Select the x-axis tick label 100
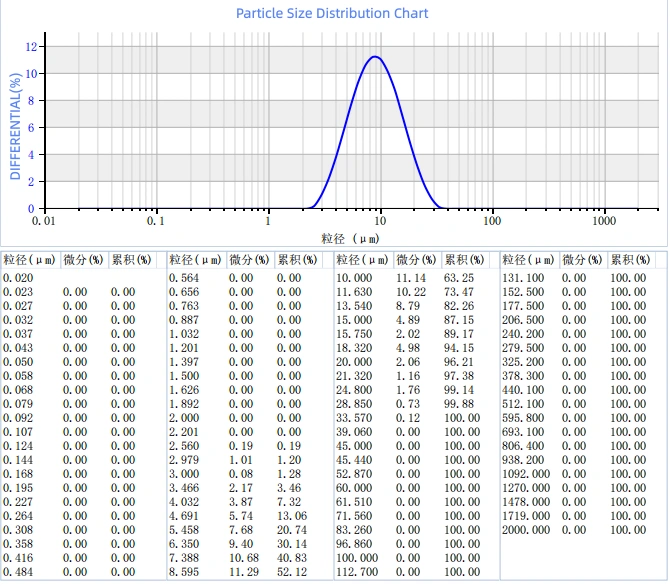 tap(492, 221)
